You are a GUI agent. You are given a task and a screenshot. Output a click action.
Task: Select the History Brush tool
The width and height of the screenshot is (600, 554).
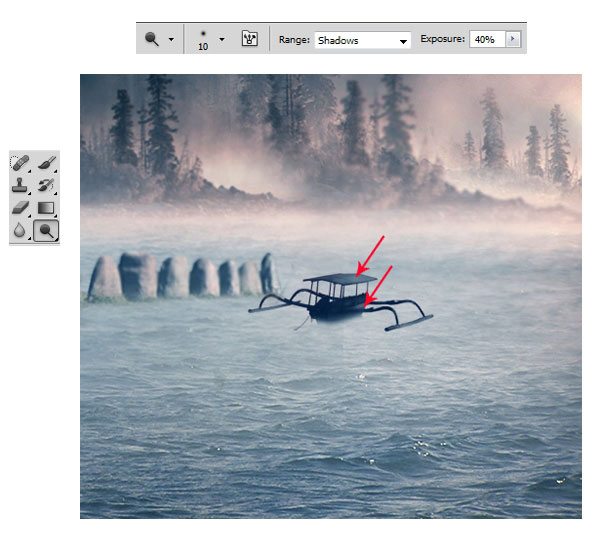[46, 185]
